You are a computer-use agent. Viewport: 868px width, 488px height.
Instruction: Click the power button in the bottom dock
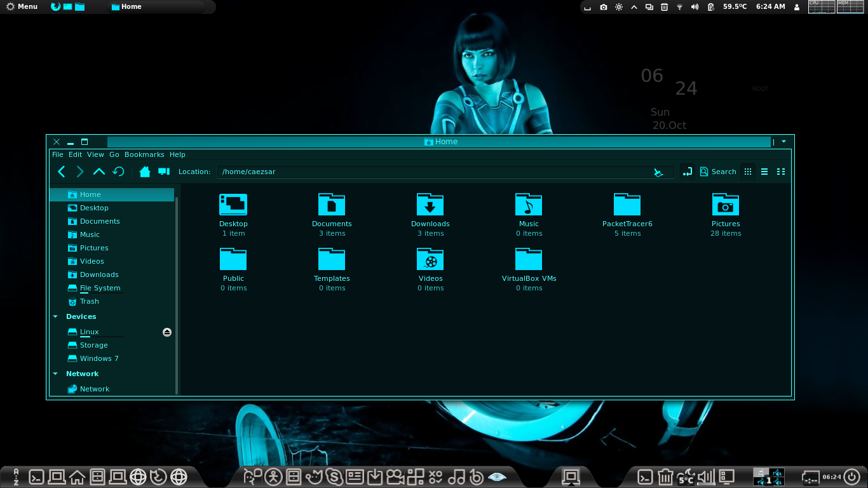click(x=852, y=477)
